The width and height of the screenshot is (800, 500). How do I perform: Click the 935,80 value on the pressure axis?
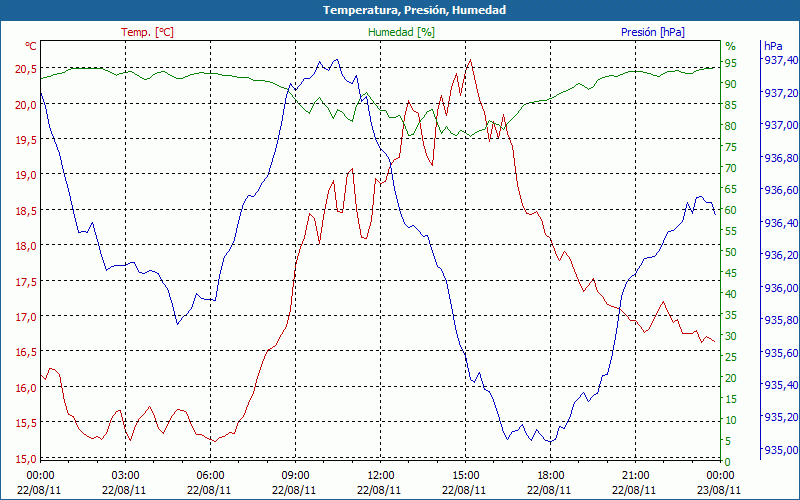781,320
